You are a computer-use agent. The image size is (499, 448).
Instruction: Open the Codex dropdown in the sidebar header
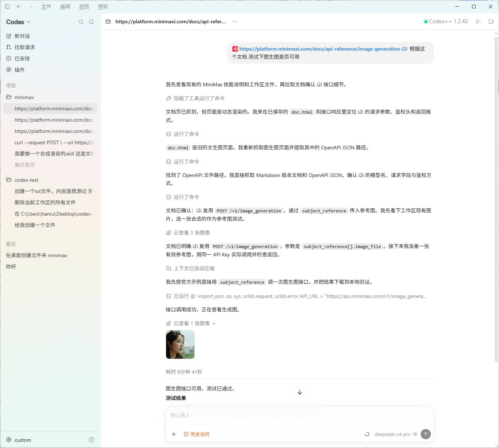click(x=18, y=22)
